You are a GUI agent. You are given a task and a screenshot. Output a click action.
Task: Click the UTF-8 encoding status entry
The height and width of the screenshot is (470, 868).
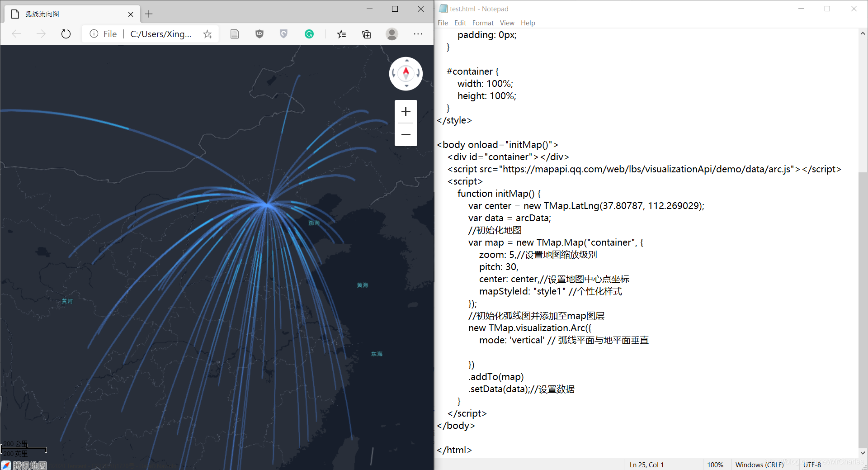(812, 465)
